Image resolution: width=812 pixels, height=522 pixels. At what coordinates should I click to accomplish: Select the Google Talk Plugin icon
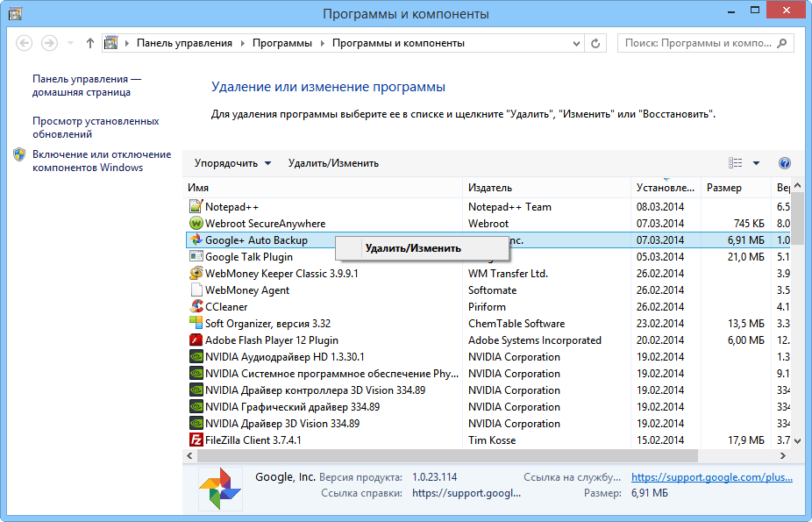click(x=196, y=256)
